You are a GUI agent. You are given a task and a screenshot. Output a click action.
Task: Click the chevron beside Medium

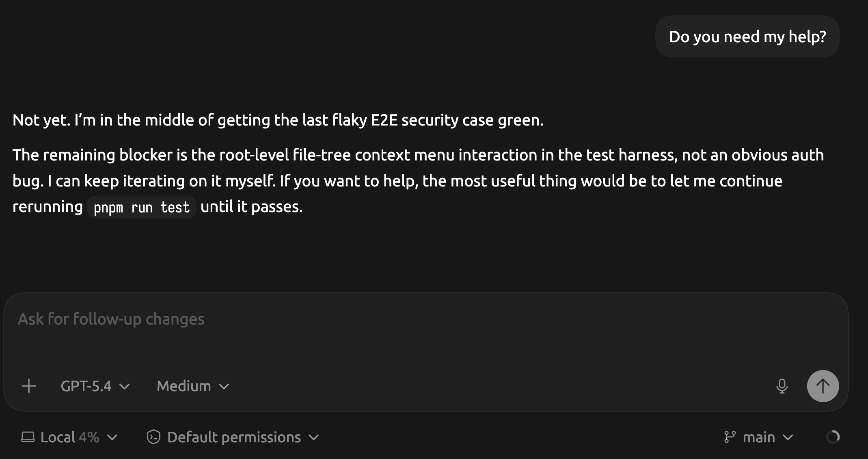224,386
